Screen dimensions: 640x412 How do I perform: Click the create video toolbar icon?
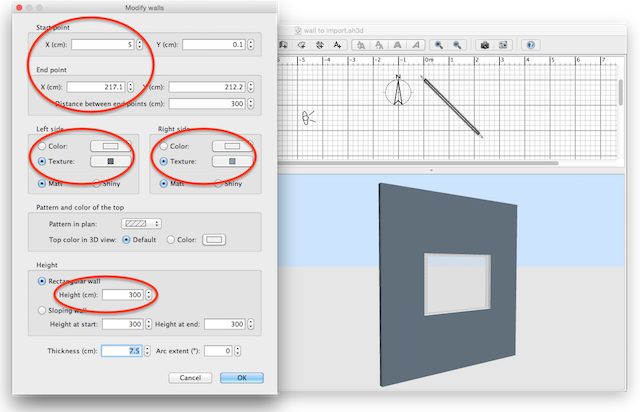click(x=502, y=45)
